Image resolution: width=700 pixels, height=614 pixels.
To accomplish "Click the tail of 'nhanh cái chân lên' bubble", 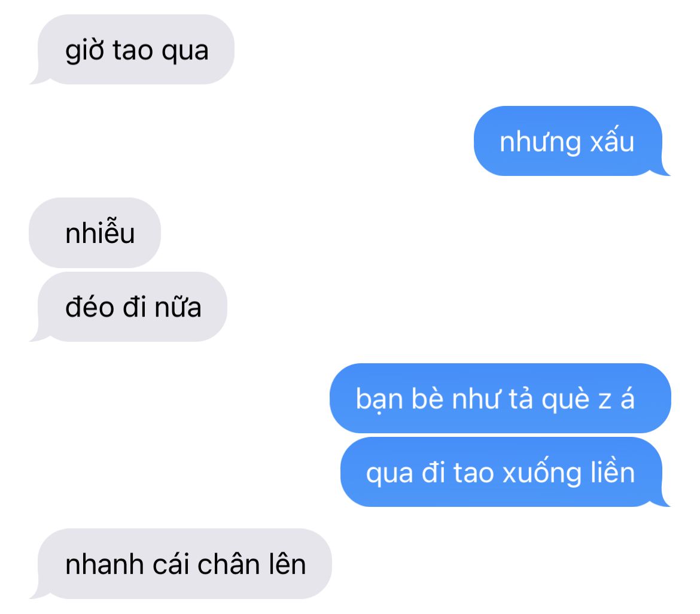I will (x=38, y=594).
